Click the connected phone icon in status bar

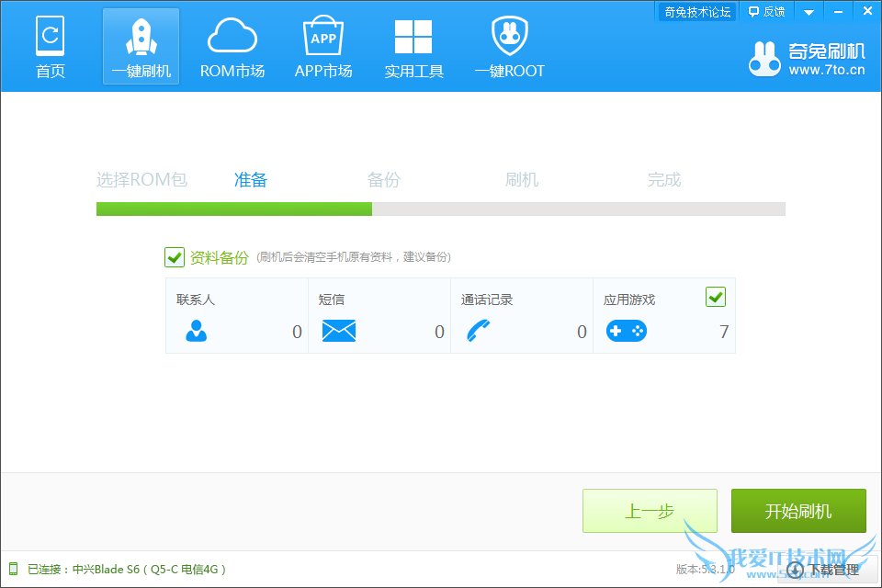(14, 569)
